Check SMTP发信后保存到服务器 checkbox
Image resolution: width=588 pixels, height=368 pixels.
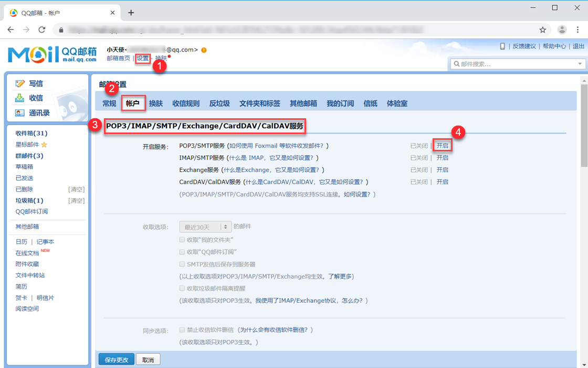[x=182, y=264]
